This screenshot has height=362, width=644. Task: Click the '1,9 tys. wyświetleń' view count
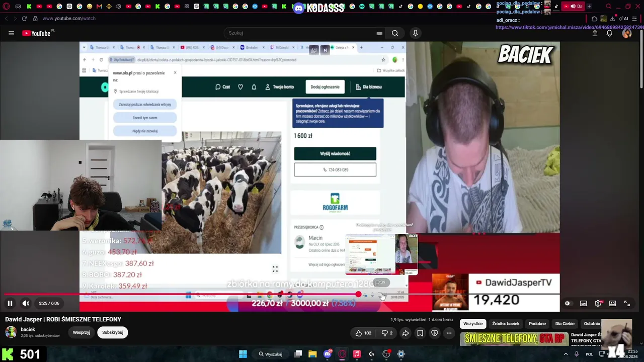click(x=408, y=320)
